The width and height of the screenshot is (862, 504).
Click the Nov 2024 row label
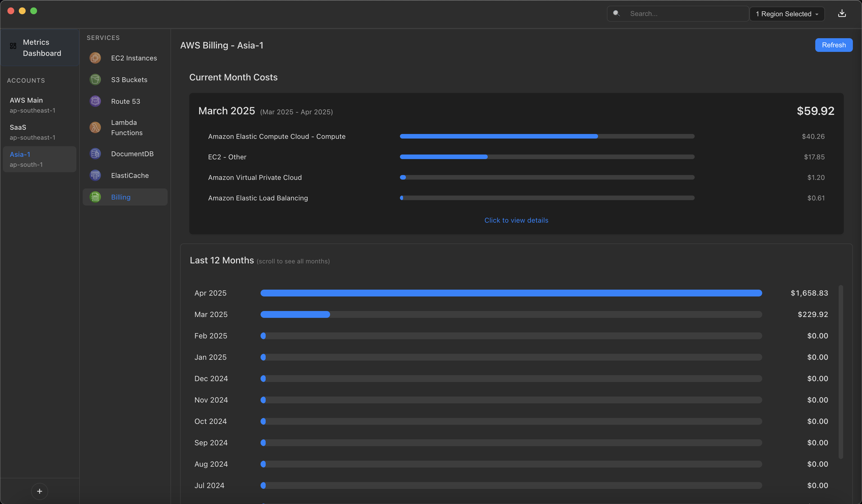(211, 400)
